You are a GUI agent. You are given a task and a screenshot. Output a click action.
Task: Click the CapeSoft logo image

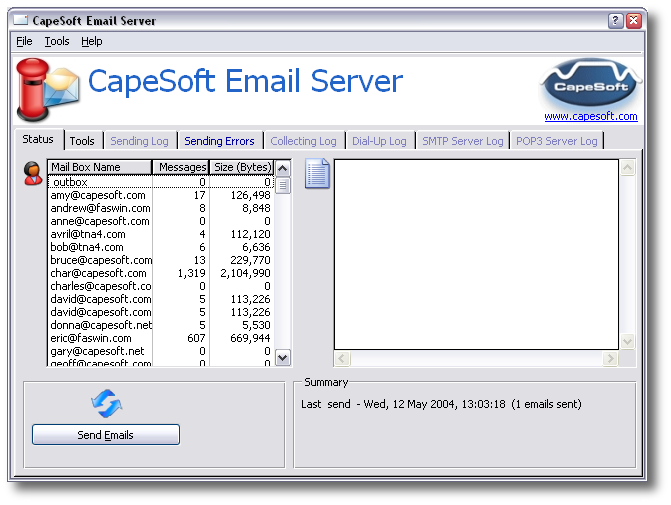(590, 82)
